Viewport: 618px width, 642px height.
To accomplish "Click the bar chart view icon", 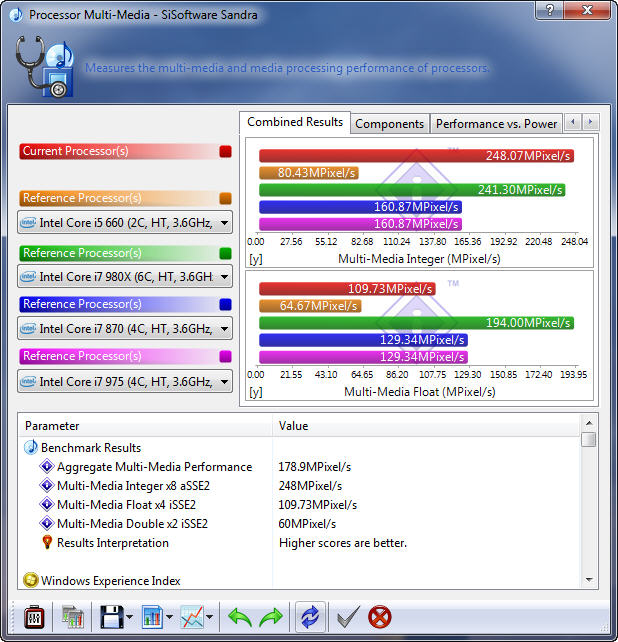I will point(152,617).
